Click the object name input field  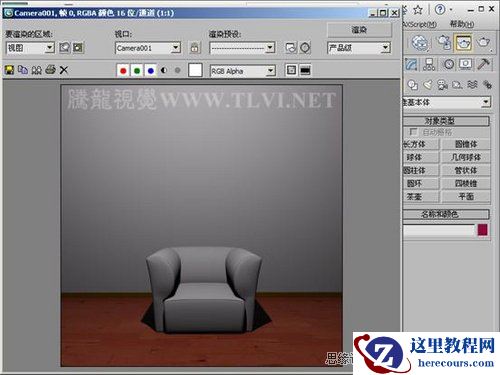439,230
